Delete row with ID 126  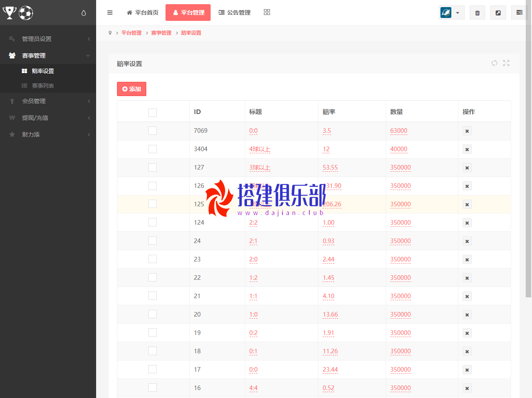pyautogui.click(x=467, y=186)
